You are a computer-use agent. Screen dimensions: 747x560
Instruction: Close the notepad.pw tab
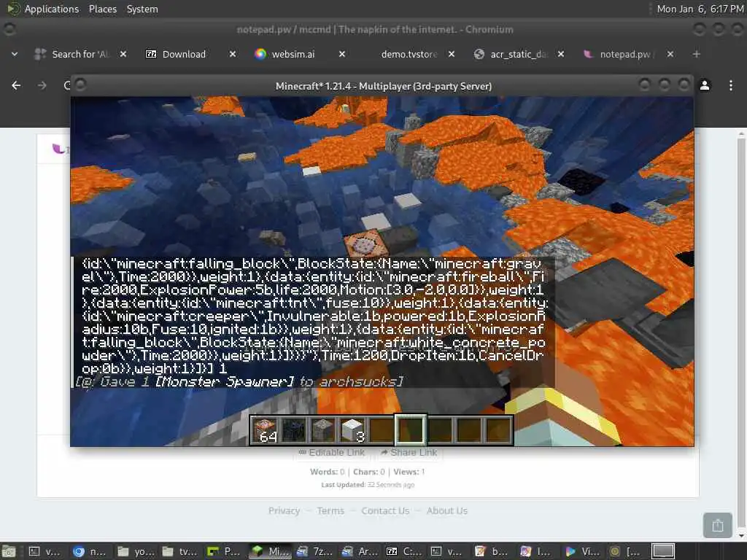coord(670,54)
